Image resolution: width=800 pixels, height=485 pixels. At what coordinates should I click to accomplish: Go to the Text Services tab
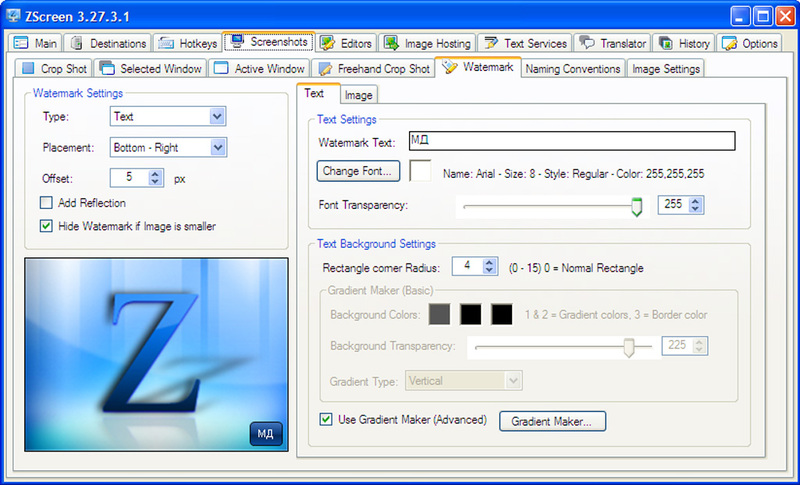[525, 43]
